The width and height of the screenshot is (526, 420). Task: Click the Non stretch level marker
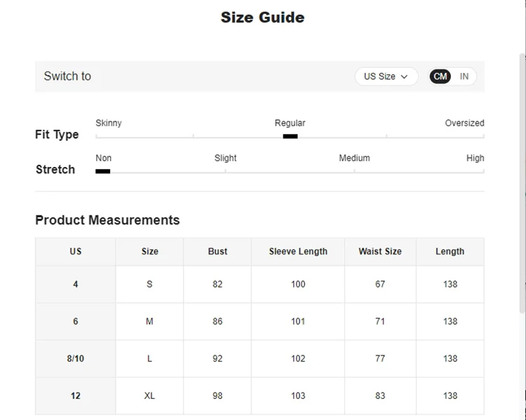pos(103,171)
